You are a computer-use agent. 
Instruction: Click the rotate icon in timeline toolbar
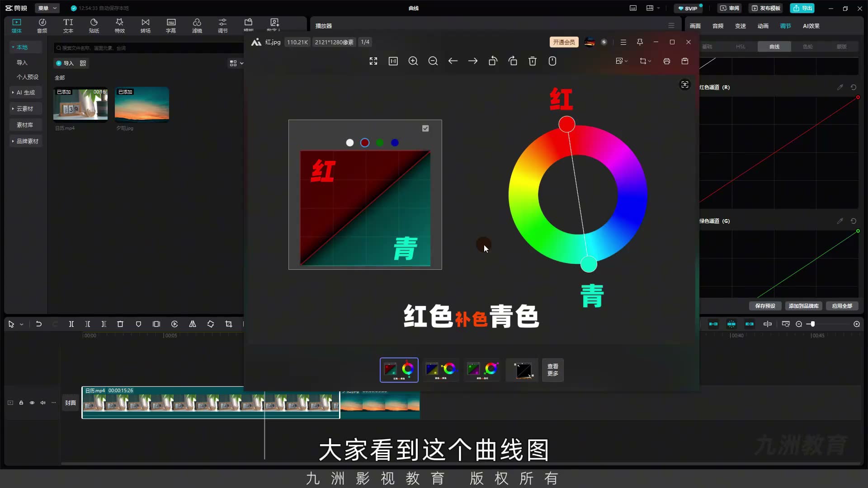click(x=211, y=324)
